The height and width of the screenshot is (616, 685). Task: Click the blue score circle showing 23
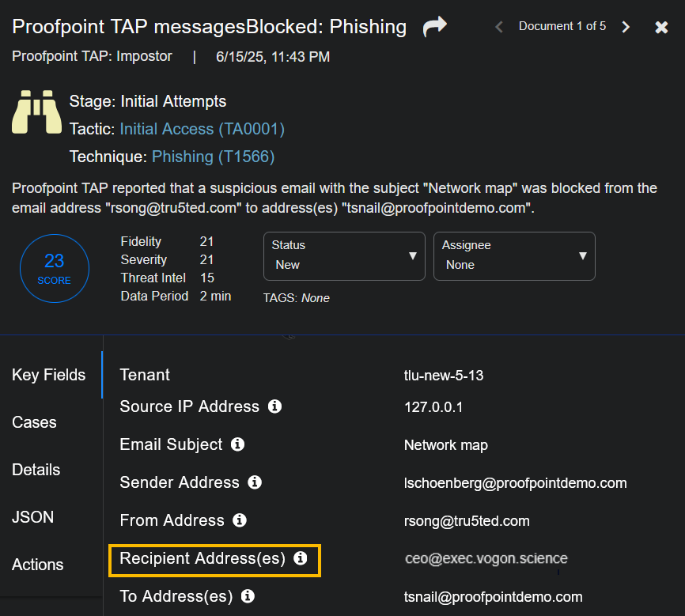54,268
